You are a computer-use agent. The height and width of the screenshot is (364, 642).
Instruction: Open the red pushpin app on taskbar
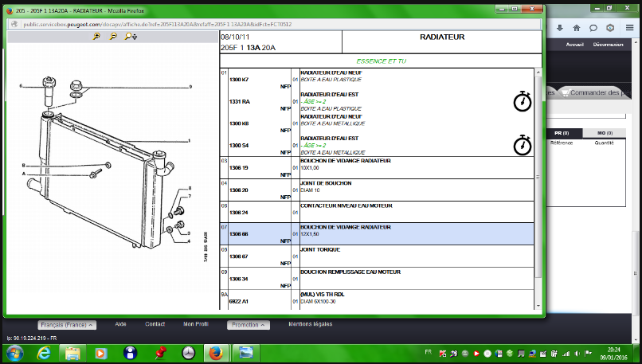pos(159,353)
